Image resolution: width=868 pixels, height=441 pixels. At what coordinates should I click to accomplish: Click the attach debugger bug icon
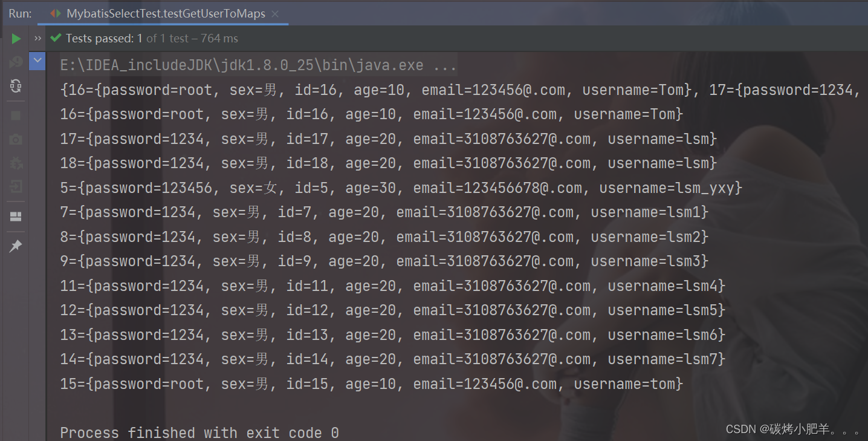(x=16, y=162)
